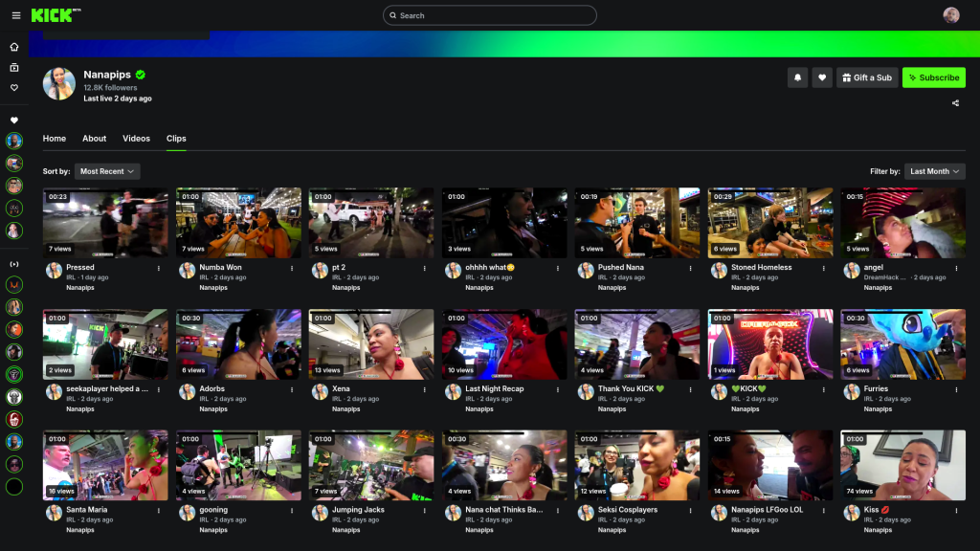Switch to the About tab
This screenshot has width=980, height=551.
click(94, 139)
